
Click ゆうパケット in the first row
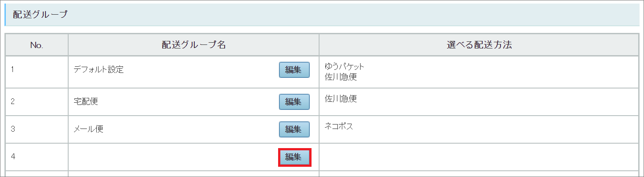pos(345,67)
